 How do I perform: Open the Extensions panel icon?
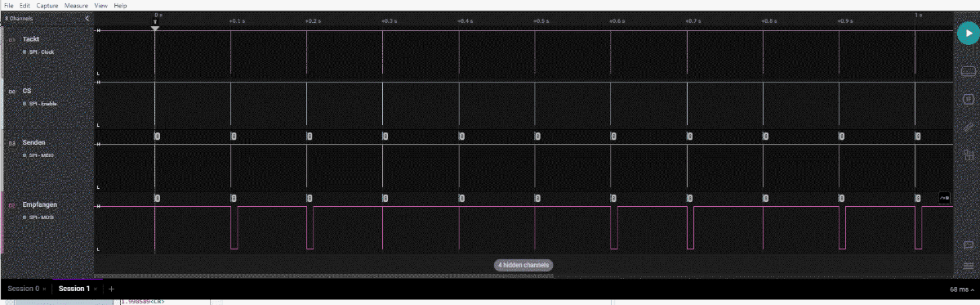(x=968, y=155)
